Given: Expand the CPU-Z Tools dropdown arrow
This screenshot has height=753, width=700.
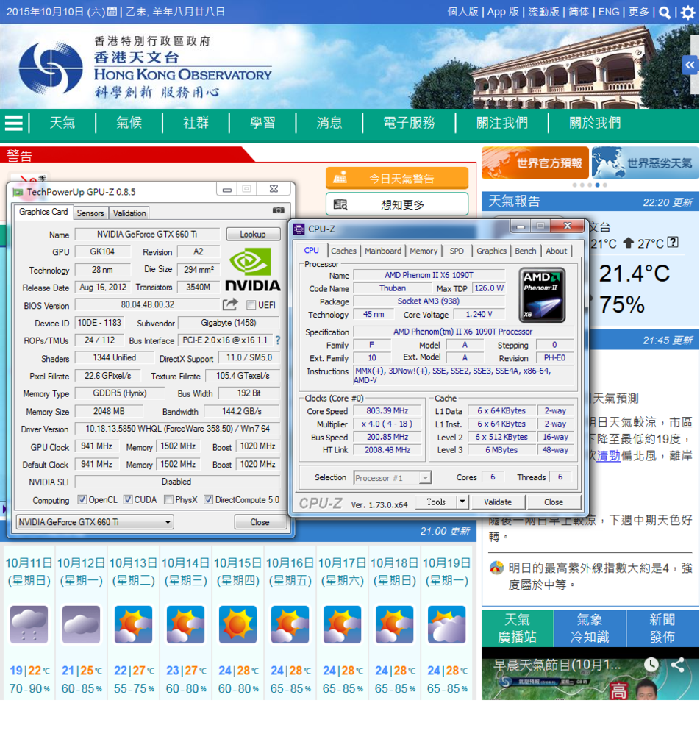Looking at the screenshot, I should (x=462, y=502).
